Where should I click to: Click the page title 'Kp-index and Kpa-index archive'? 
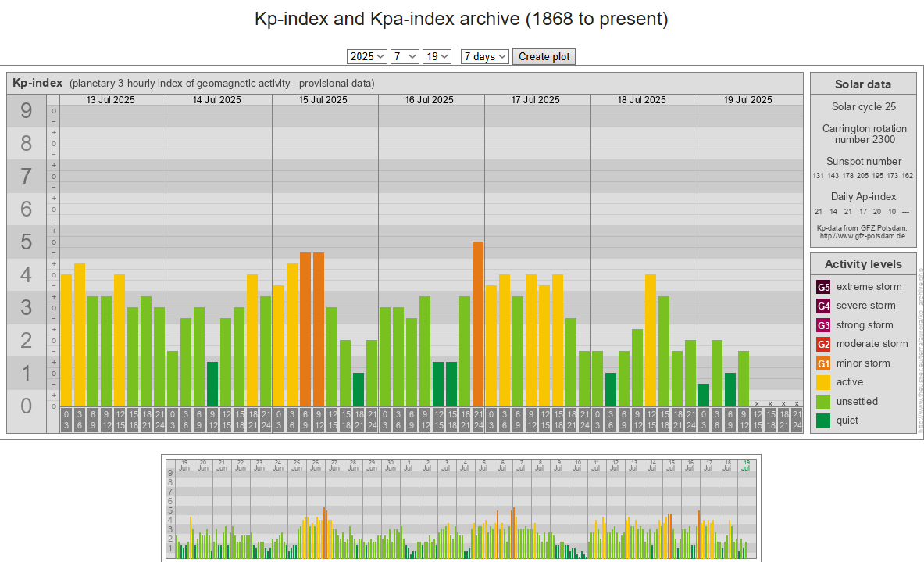click(462, 19)
